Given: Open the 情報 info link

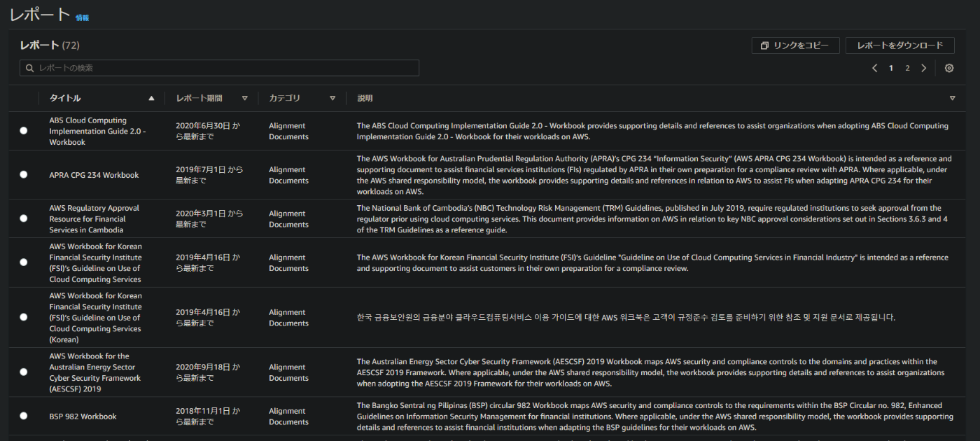Looking at the screenshot, I should pyautogui.click(x=82, y=17).
